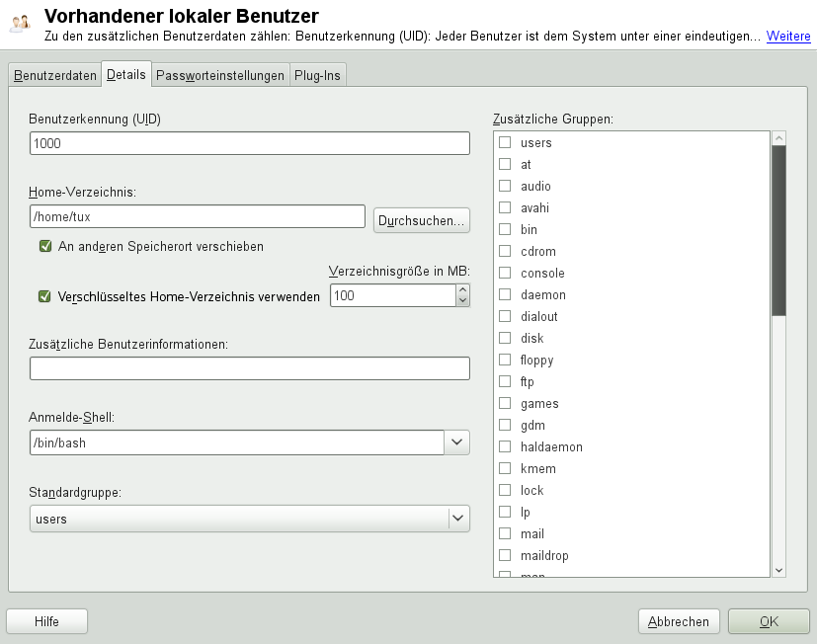Screen dimensions: 817x644
Task: Open the Passworteinstellungen tab
Action: coord(220,76)
